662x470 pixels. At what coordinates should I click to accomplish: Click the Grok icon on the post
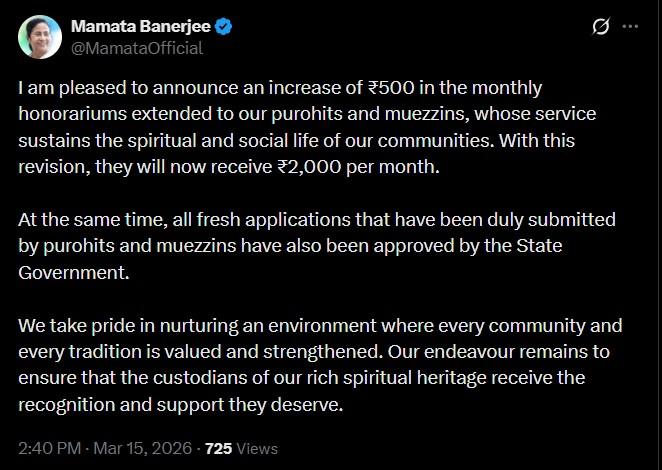(601, 27)
